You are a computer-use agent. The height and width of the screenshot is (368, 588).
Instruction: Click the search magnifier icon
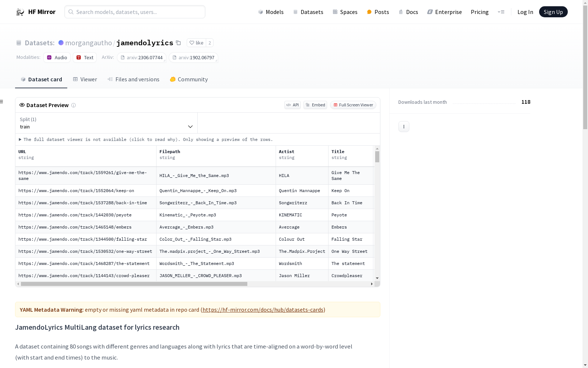tap(71, 12)
